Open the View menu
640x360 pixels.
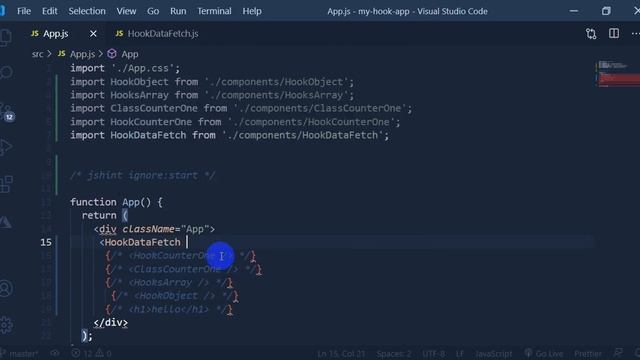click(x=126, y=11)
